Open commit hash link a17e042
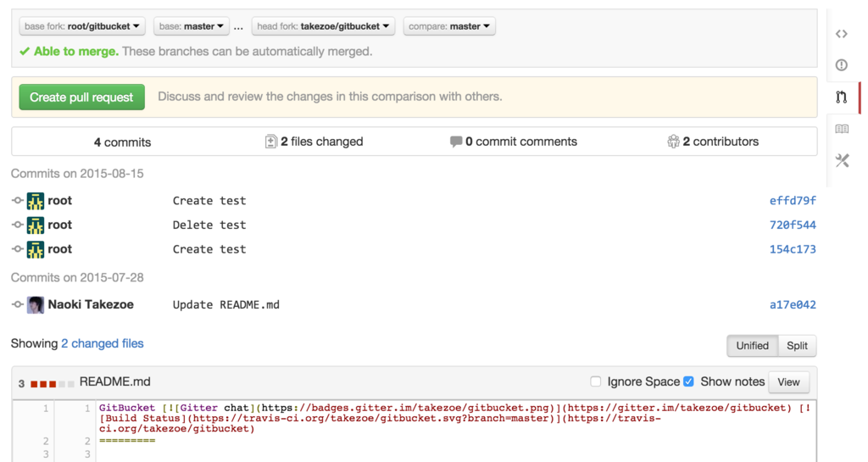Viewport: 868px width, 462px height. tap(793, 305)
